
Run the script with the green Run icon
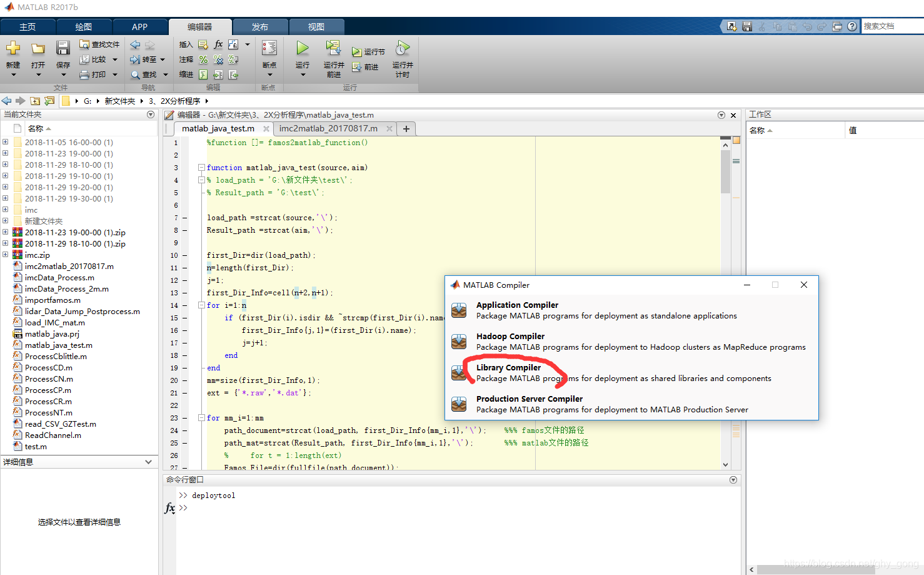tap(303, 48)
